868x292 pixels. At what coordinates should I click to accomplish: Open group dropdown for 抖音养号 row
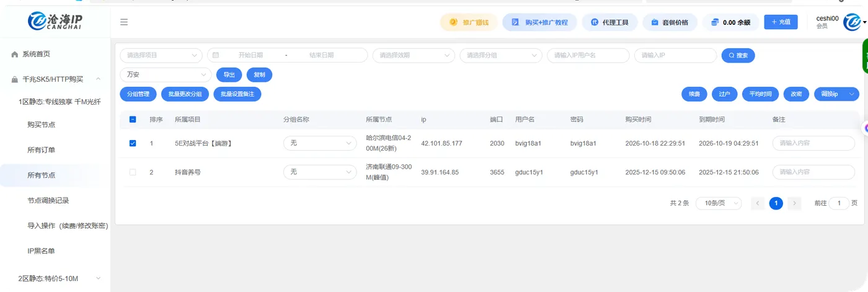coord(321,172)
